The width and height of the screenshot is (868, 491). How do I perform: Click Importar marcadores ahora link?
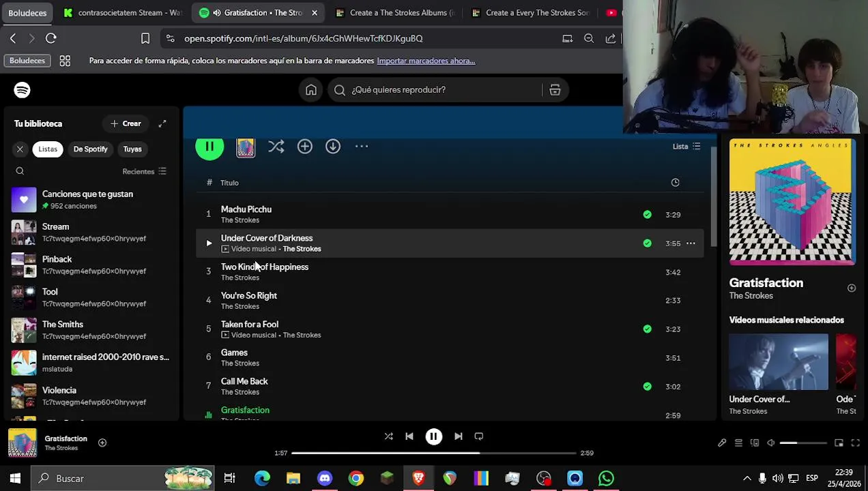click(x=426, y=61)
